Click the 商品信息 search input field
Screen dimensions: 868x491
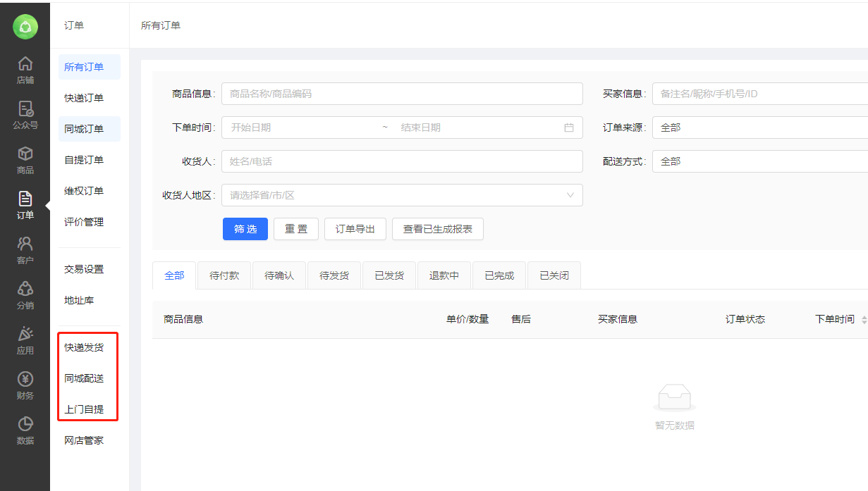click(x=402, y=94)
